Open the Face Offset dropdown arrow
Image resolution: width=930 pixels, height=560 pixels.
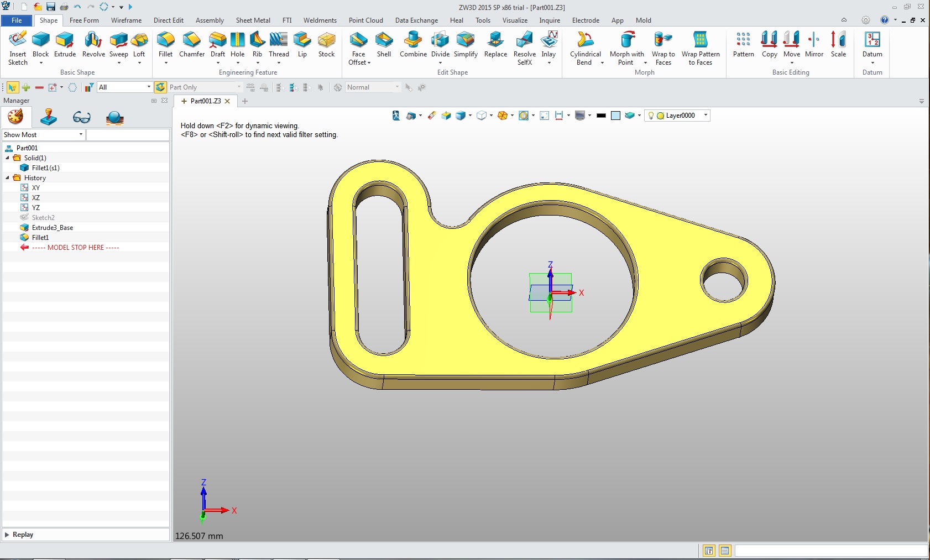[369, 63]
